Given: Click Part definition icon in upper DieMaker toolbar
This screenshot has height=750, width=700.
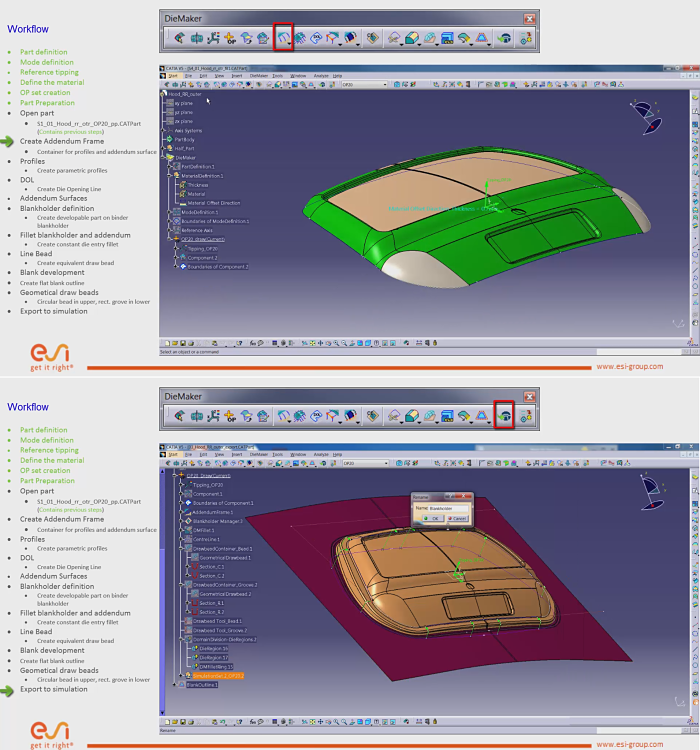Looking at the screenshot, I should (x=179, y=38).
